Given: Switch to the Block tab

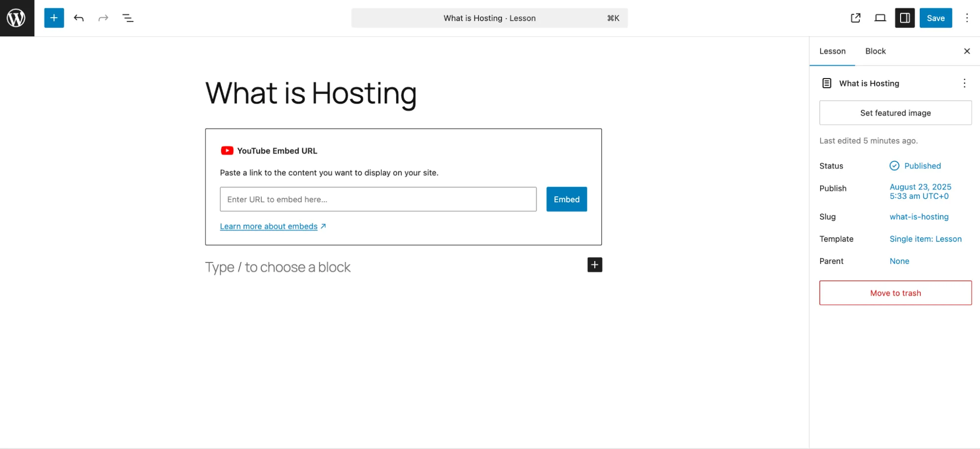Looking at the screenshot, I should tap(875, 51).
